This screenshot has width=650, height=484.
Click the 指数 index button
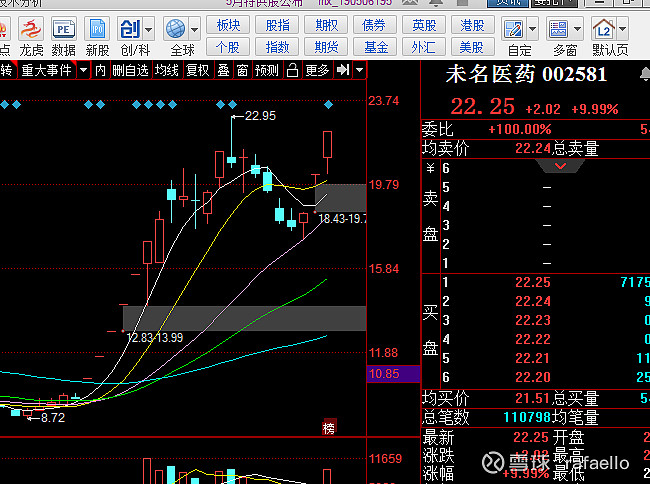coord(277,47)
